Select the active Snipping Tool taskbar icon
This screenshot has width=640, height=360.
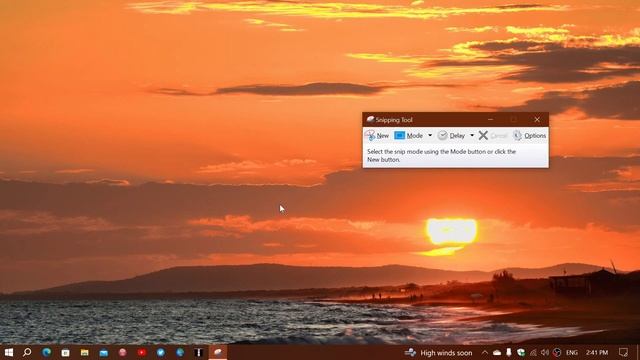pos(218,352)
